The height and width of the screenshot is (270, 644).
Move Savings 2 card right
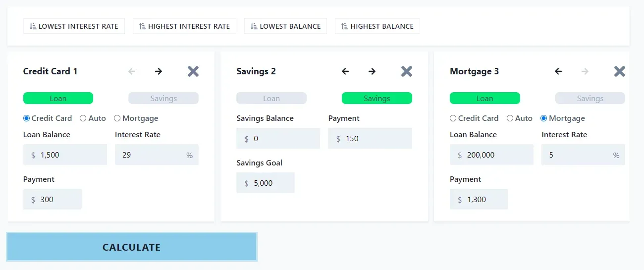coord(372,71)
